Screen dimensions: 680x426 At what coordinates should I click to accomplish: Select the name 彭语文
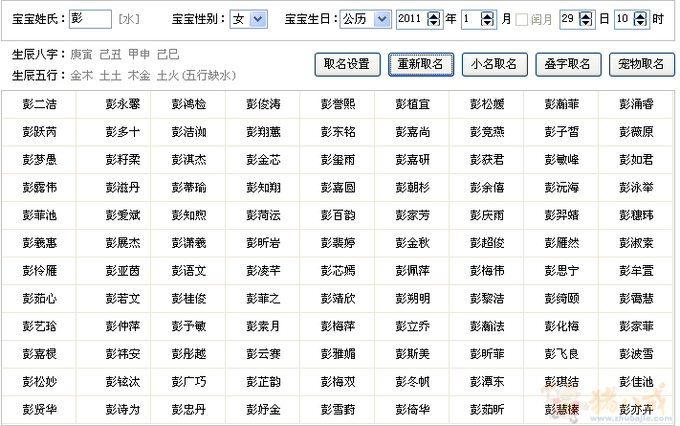pos(189,271)
